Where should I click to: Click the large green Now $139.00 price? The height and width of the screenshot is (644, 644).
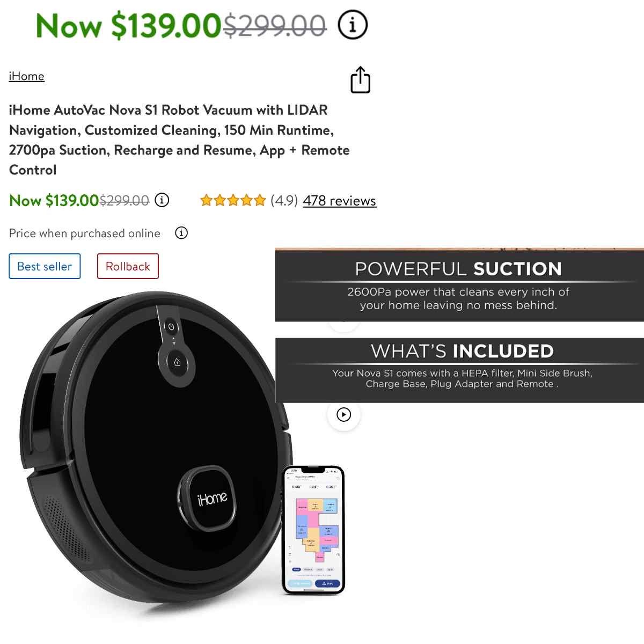tap(128, 25)
